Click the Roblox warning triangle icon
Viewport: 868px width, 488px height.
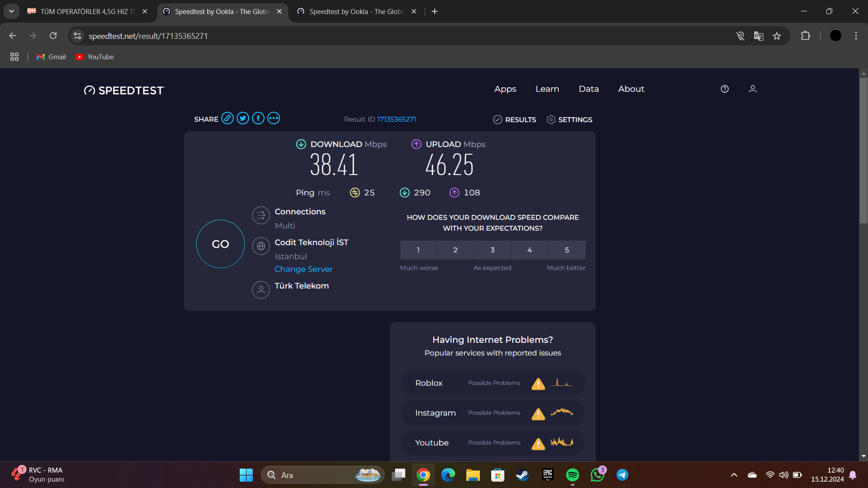(x=538, y=384)
